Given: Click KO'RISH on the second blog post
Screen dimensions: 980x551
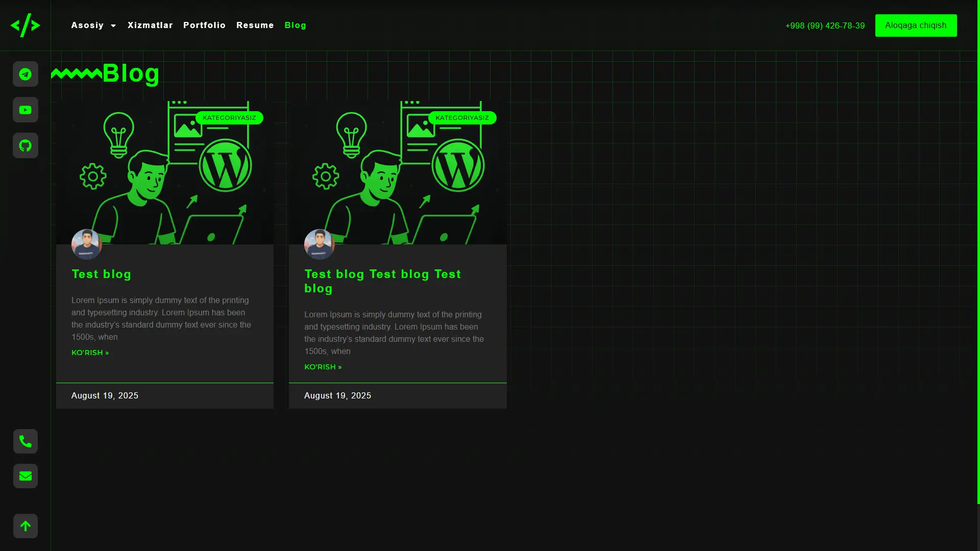Looking at the screenshot, I should [x=323, y=366].
